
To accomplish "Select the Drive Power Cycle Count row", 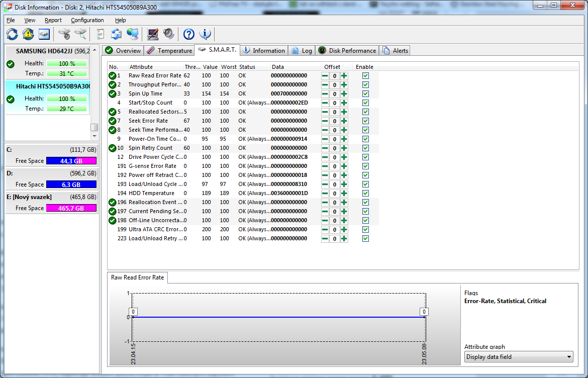I will [x=243, y=157].
